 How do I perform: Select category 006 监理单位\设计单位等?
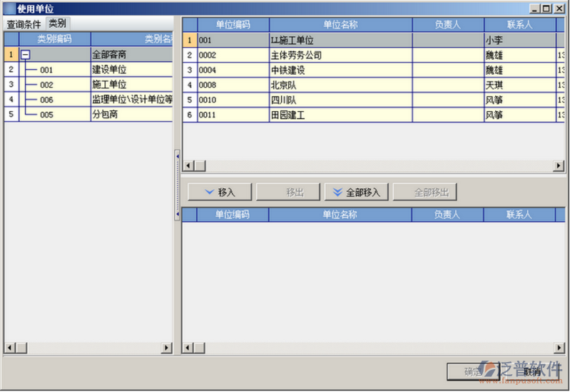[88, 99]
